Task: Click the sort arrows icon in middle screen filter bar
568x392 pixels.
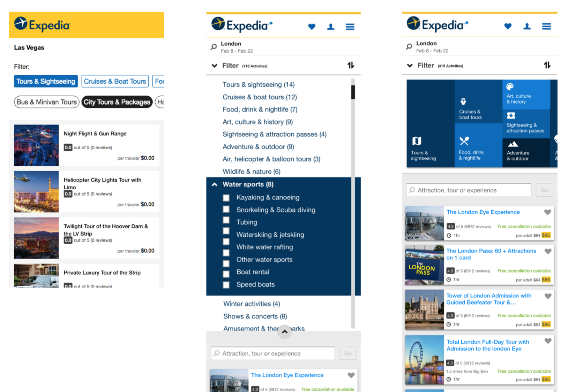Action: [351, 65]
